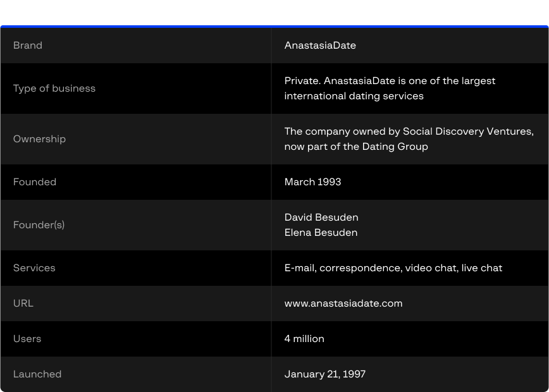Image resolution: width=549 pixels, height=392 pixels.
Task: Click the URL row label
Action: pyautogui.click(x=23, y=303)
